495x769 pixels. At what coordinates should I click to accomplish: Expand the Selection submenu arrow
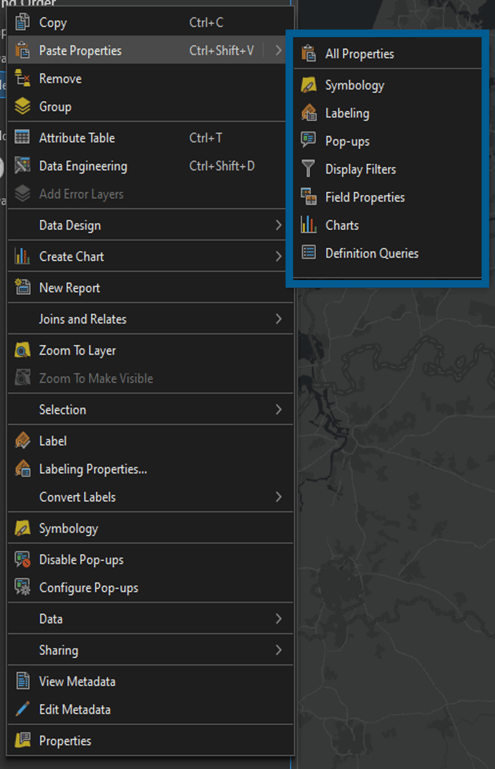[x=278, y=410]
